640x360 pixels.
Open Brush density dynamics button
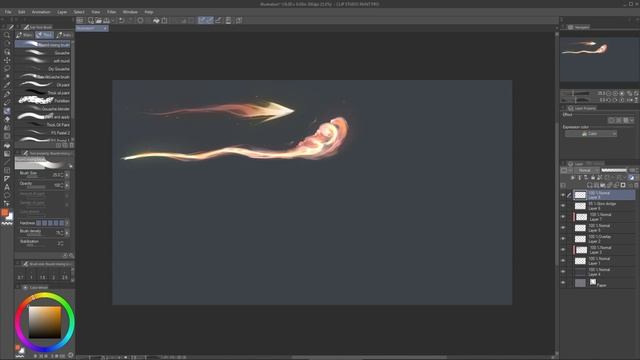[67, 233]
